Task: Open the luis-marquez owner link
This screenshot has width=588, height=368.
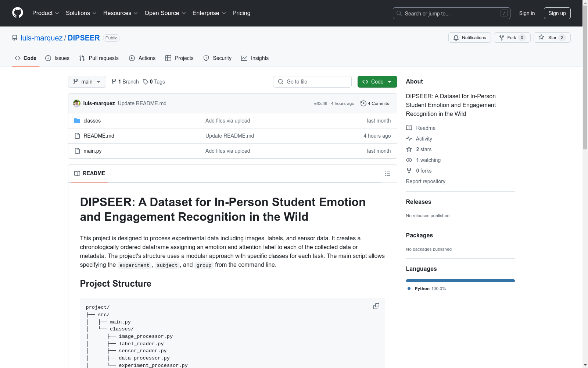Action: [42, 38]
